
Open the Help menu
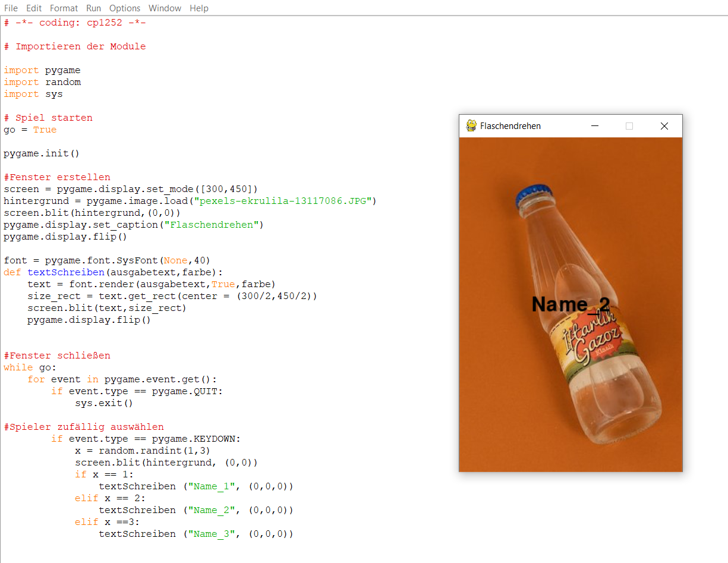pyautogui.click(x=199, y=8)
